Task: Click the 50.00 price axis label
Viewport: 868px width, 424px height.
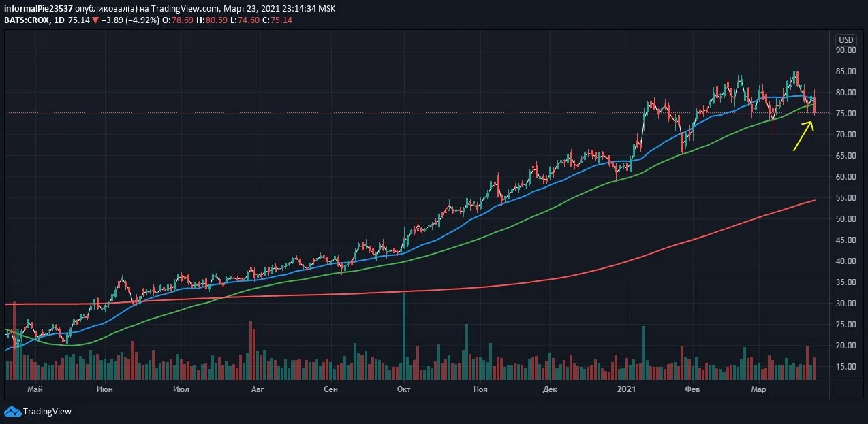Action: tap(847, 218)
